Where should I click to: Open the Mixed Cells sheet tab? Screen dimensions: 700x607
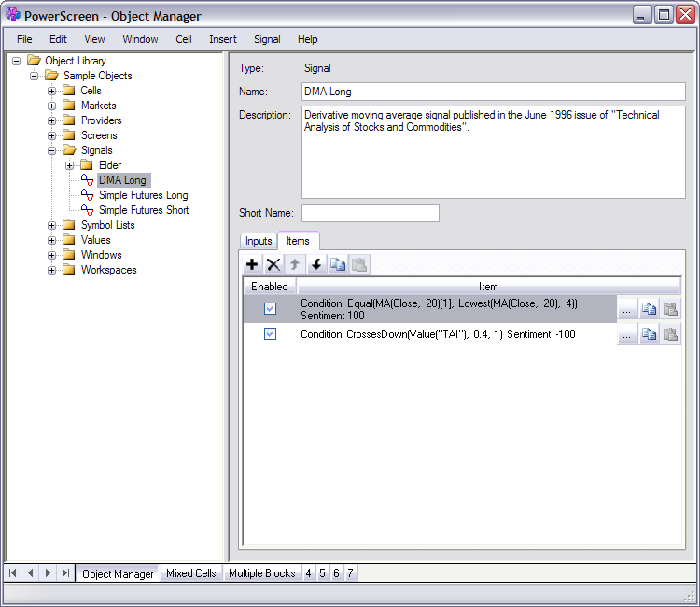click(190, 573)
